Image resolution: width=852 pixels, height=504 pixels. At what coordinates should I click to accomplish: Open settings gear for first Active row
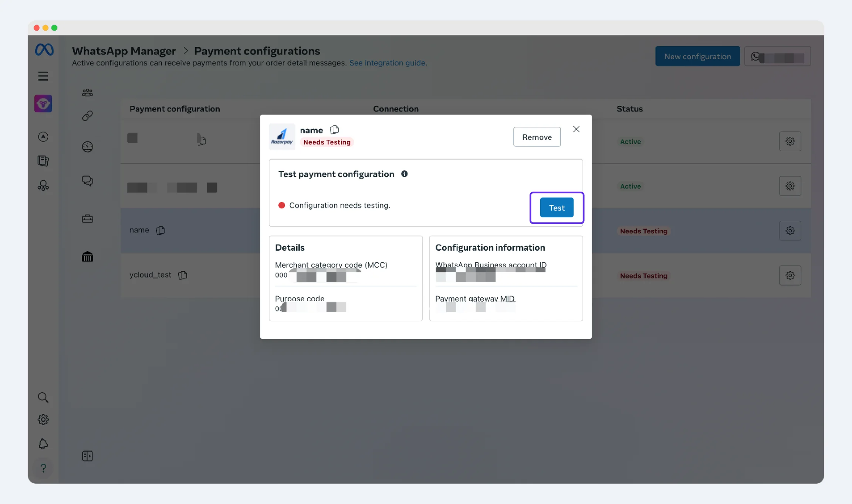(790, 141)
